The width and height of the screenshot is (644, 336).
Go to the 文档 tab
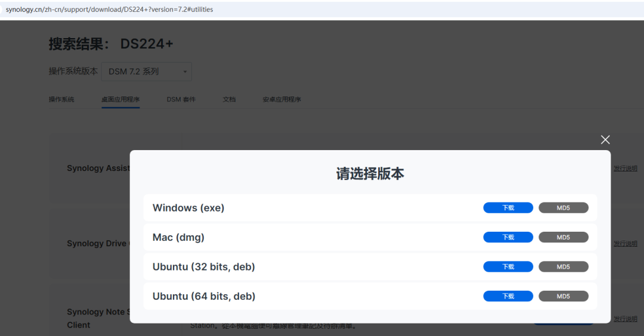click(229, 99)
